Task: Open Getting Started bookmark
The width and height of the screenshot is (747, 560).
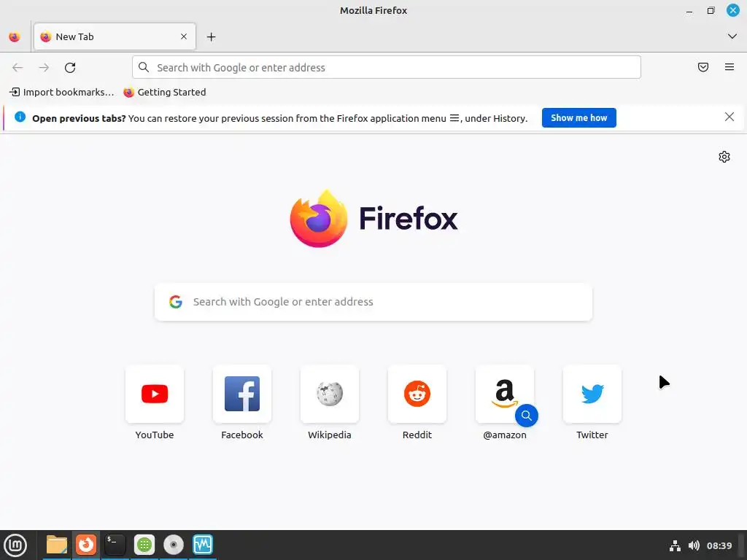Action: pyautogui.click(x=165, y=93)
